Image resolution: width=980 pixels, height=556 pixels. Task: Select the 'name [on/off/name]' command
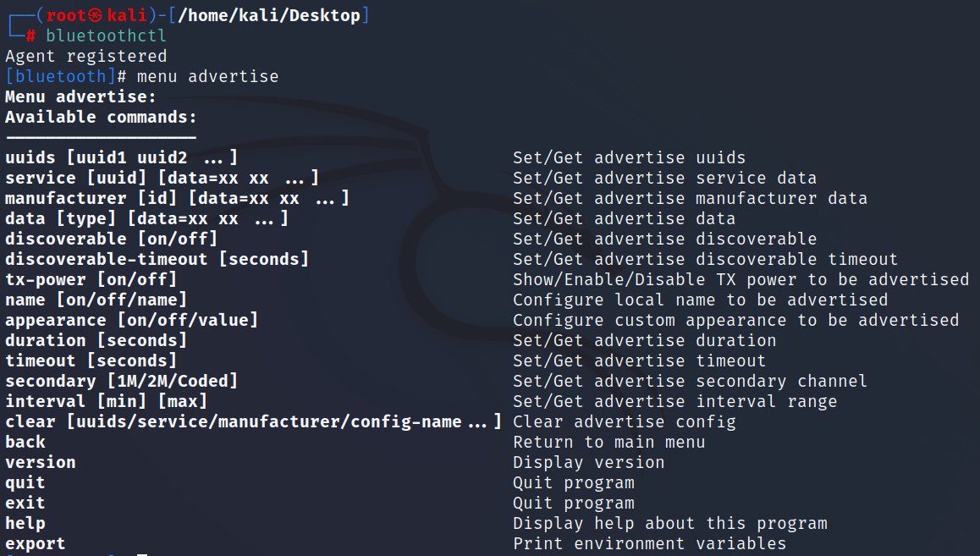pyautogui.click(x=96, y=300)
